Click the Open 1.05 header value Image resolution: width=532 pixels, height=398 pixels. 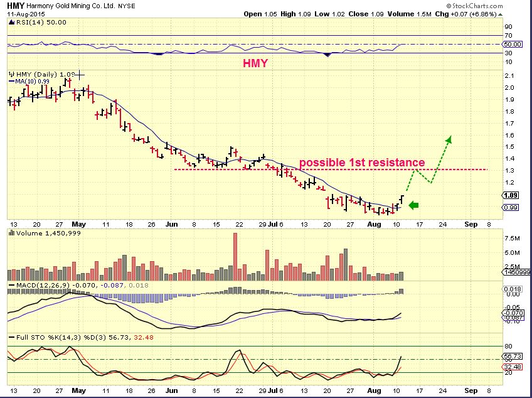click(260, 14)
